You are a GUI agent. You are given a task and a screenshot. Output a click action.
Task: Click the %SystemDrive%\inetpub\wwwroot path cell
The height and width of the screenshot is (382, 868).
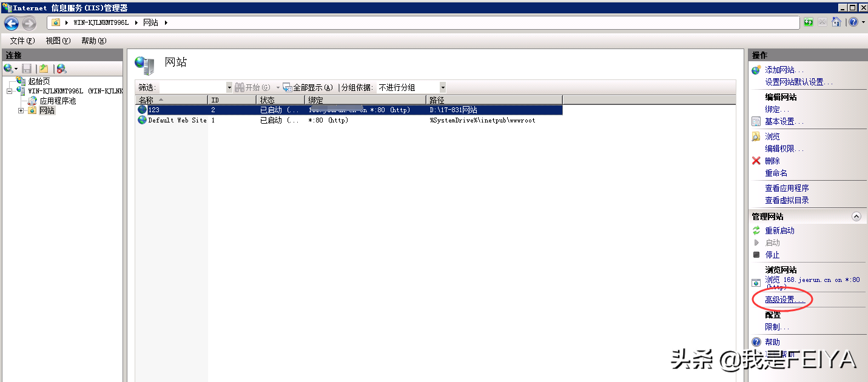[482, 120]
